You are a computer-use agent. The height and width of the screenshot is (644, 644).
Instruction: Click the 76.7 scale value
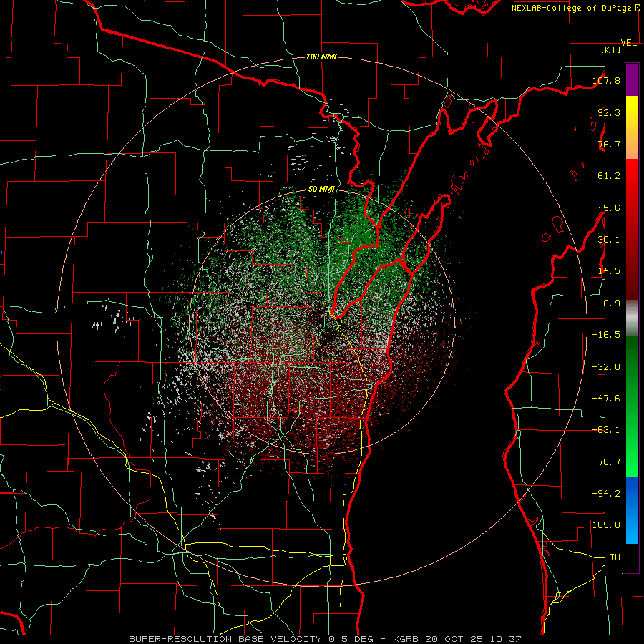coord(609,144)
